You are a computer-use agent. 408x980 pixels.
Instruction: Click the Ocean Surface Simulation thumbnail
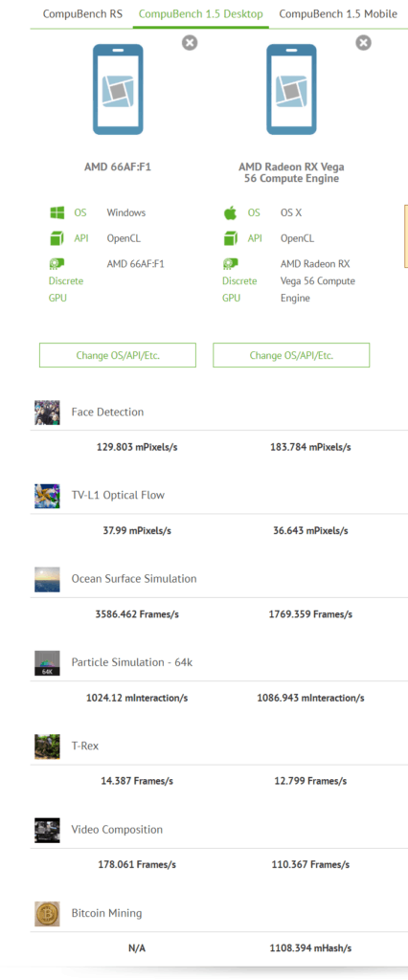[47, 579]
